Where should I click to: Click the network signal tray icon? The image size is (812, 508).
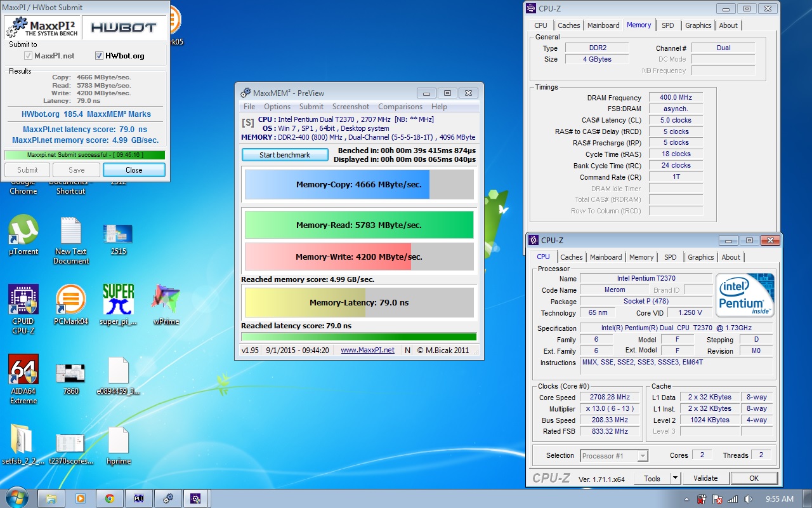click(733, 499)
